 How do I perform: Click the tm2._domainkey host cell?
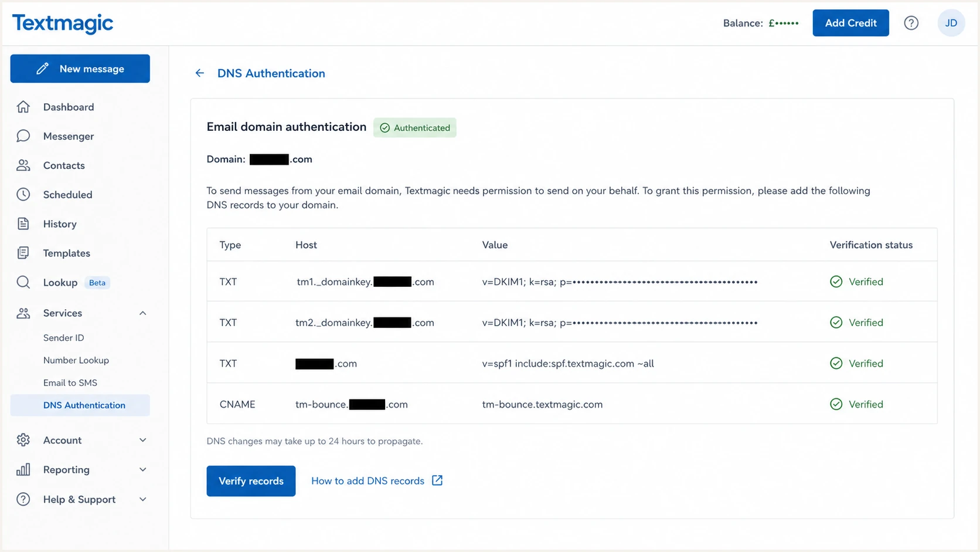click(365, 323)
